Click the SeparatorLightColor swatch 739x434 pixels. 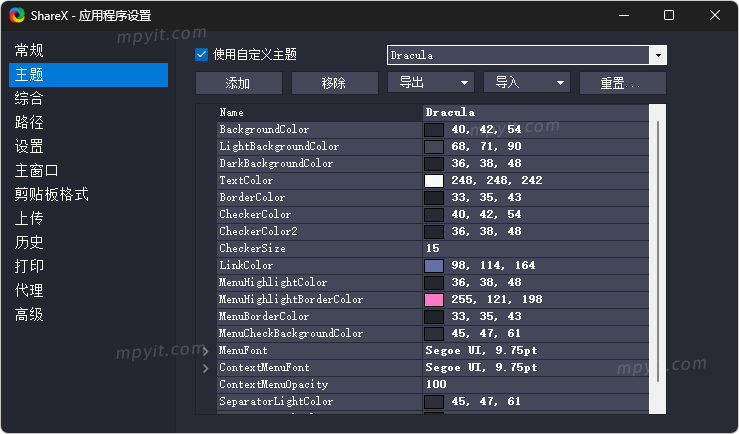tap(434, 401)
